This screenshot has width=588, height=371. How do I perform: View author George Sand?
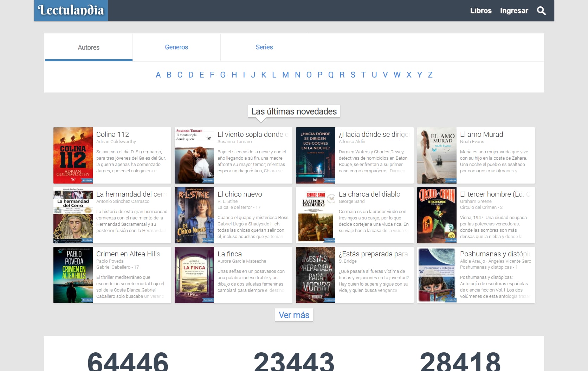tap(351, 201)
